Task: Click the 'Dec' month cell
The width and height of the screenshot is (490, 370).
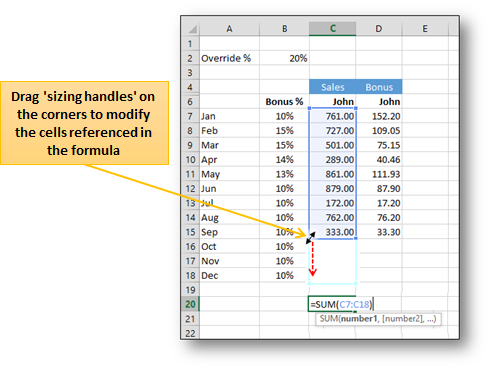Action: coord(229,276)
